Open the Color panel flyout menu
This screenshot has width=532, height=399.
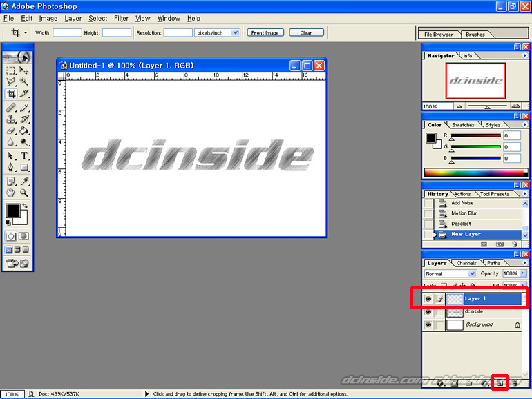coord(524,124)
